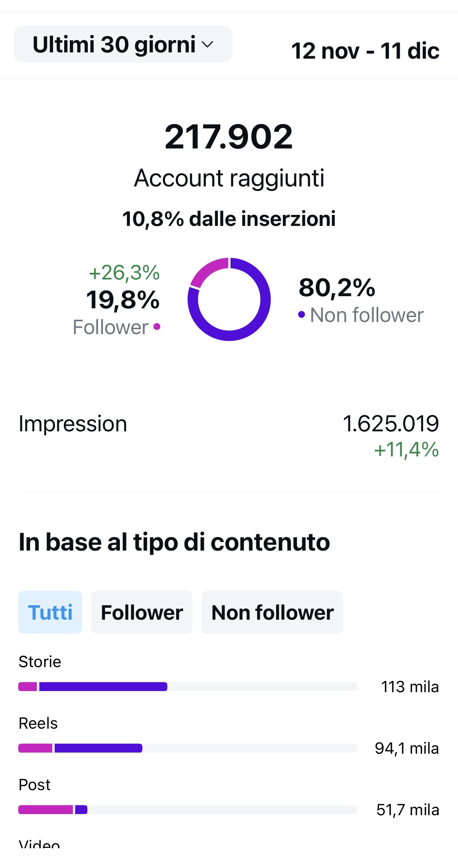The width and height of the screenshot is (458, 868).
Task: Tap the 10,8% dalle inserzioni text
Action: 229,219
